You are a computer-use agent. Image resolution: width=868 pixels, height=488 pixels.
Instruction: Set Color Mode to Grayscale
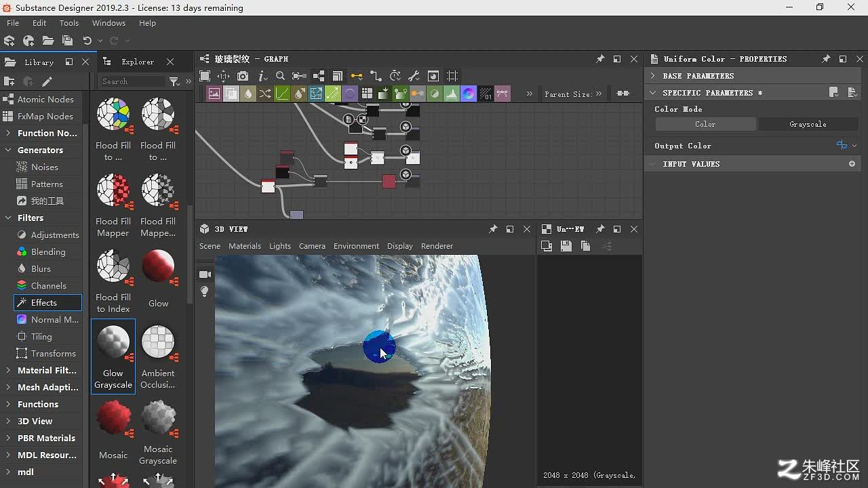point(808,124)
